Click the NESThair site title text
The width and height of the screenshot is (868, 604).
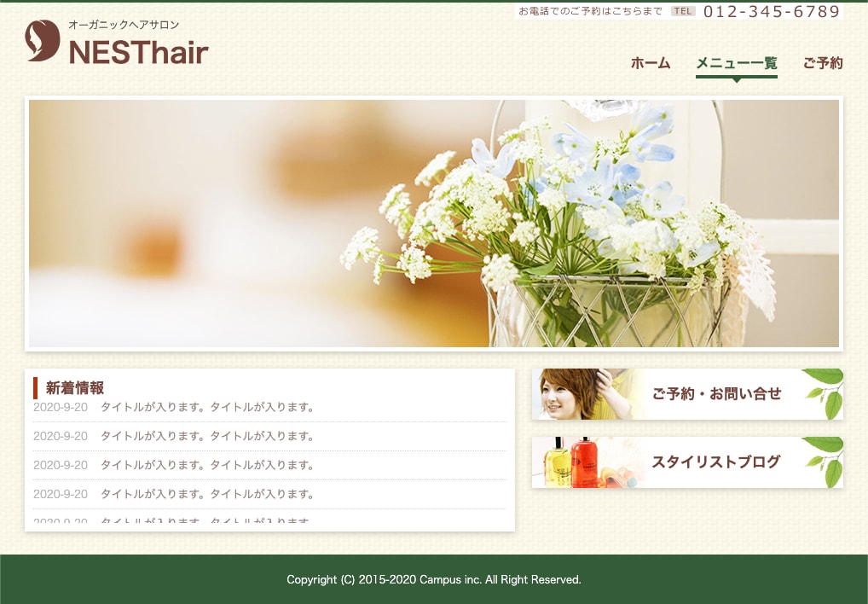coord(138,53)
